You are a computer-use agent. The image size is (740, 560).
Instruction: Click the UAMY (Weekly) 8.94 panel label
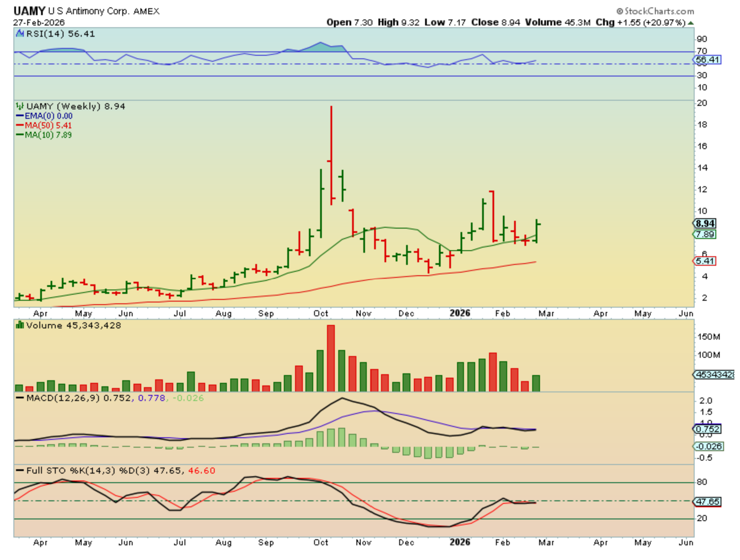pos(76,106)
